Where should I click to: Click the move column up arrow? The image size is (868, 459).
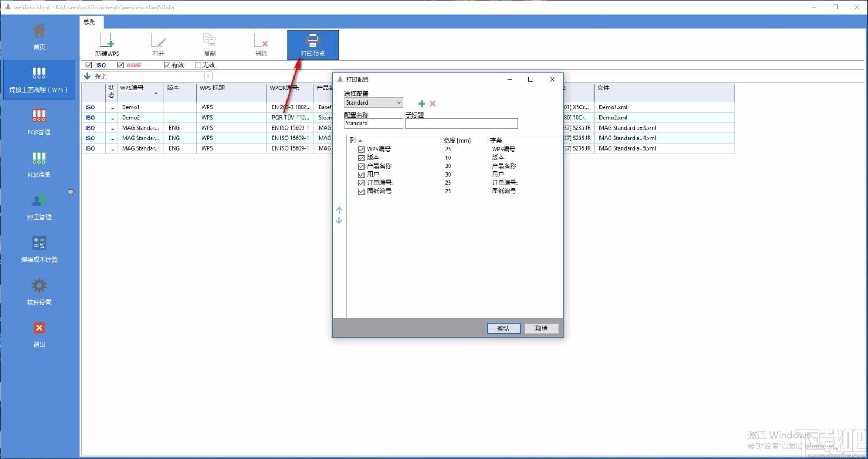click(339, 210)
